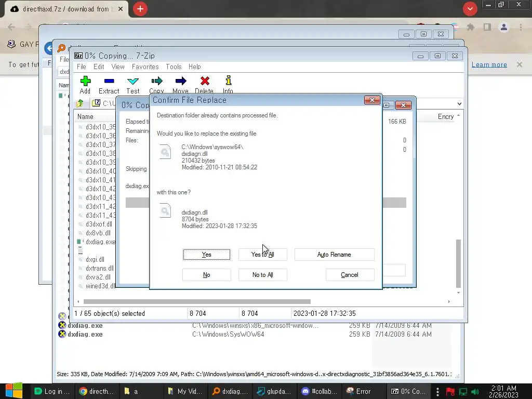Select the wined3d.dll file row
This screenshot has width=532, height=399.
coord(96,286)
